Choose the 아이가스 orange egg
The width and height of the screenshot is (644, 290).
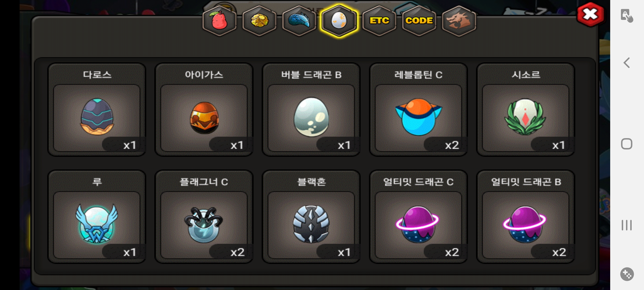pos(204,110)
